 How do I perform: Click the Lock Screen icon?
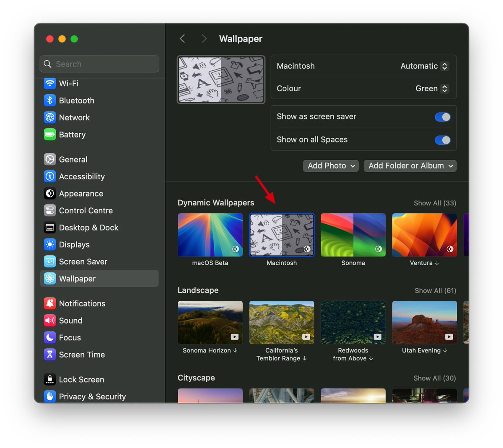coord(50,380)
